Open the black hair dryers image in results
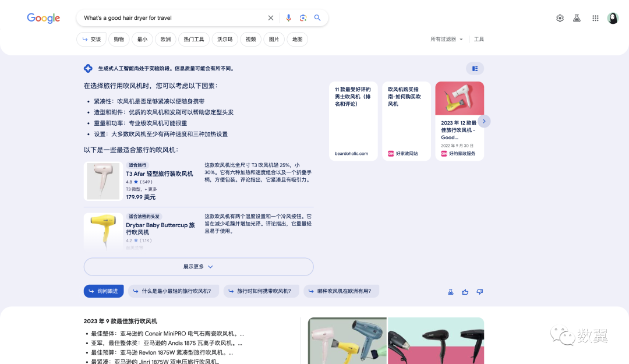Screen dimensions: 629x364 (x=436, y=341)
